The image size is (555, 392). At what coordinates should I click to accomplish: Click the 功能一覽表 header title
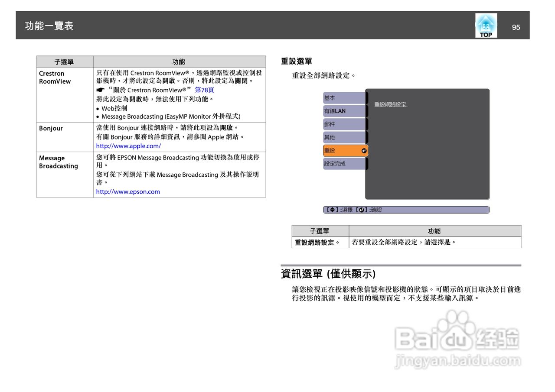(x=49, y=26)
